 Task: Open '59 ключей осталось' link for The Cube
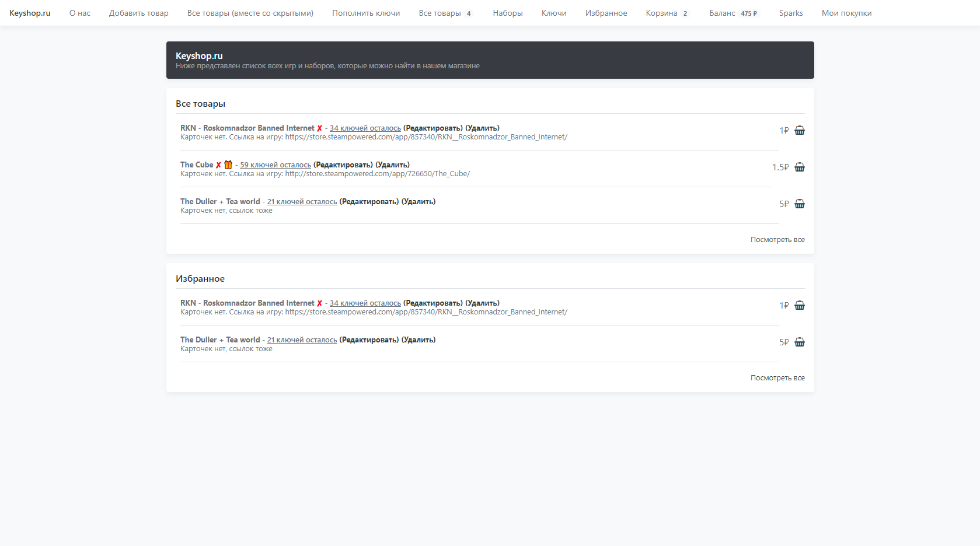[x=275, y=165]
